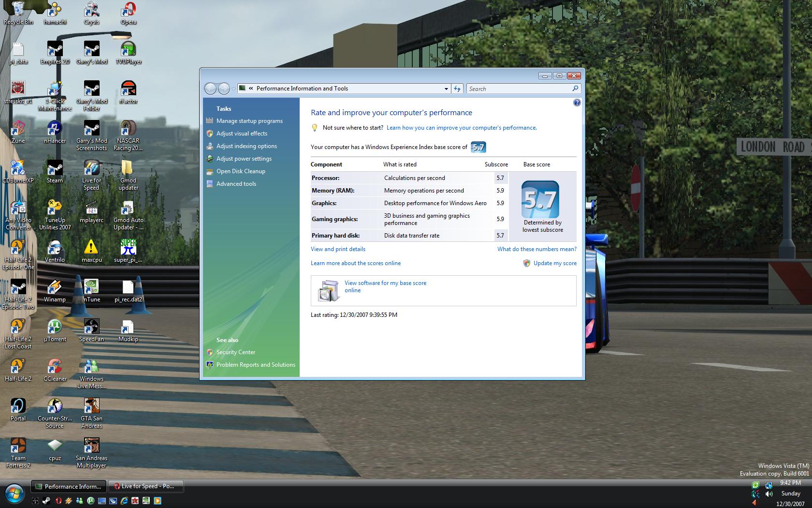812x508 pixels.
Task: Click the Primary hard disk row label
Action: [335, 236]
